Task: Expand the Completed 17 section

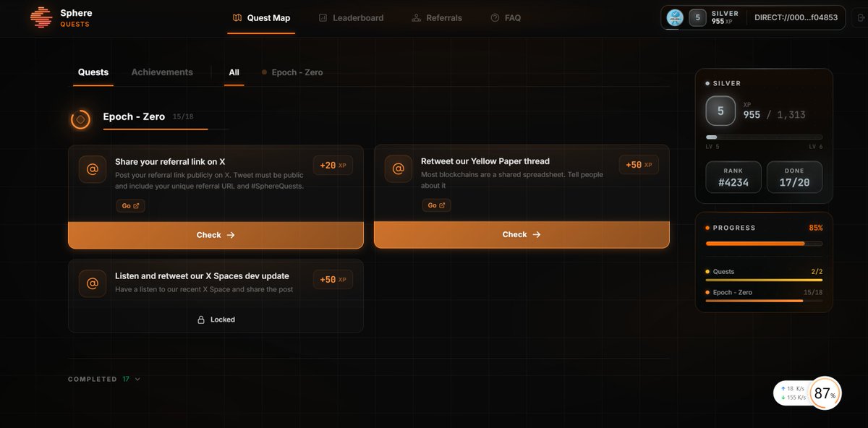Action: (104, 379)
